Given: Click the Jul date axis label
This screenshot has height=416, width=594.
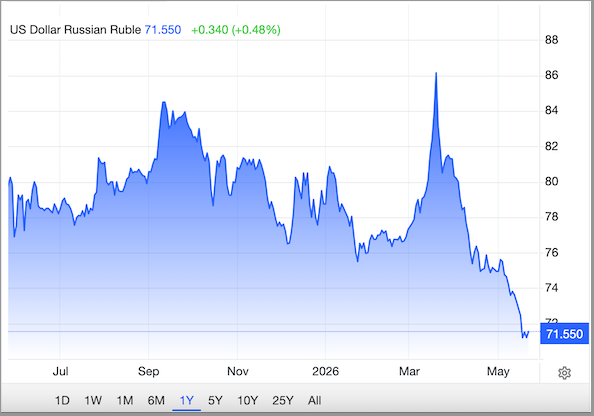Looking at the screenshot, I should (60, 371).
